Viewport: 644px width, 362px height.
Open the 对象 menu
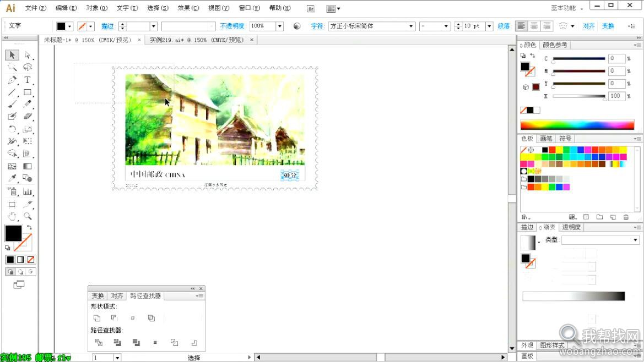[x=96, y=8]
